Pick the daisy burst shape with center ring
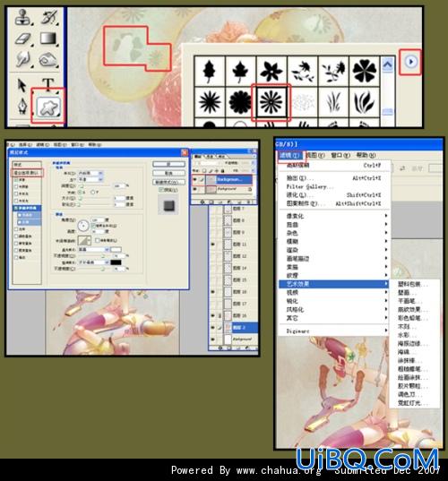Image resolution: width=448 pixels, height=481 pixels. point(271,102)
